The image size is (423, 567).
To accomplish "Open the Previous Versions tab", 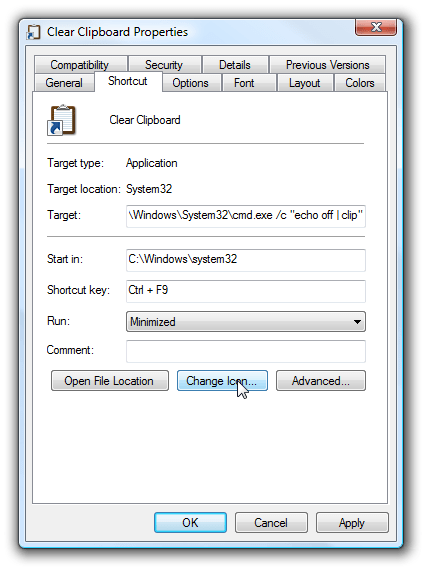I will tap(328, 65).
